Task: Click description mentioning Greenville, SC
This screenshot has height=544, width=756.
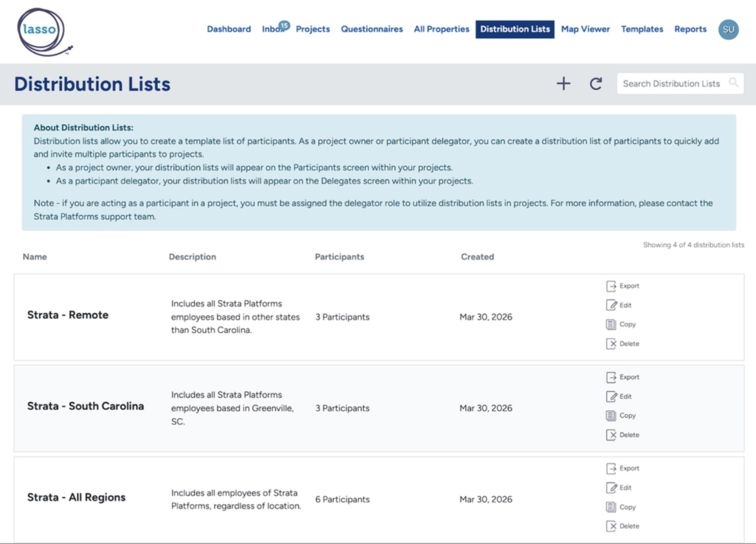Action: pos(233,408)
